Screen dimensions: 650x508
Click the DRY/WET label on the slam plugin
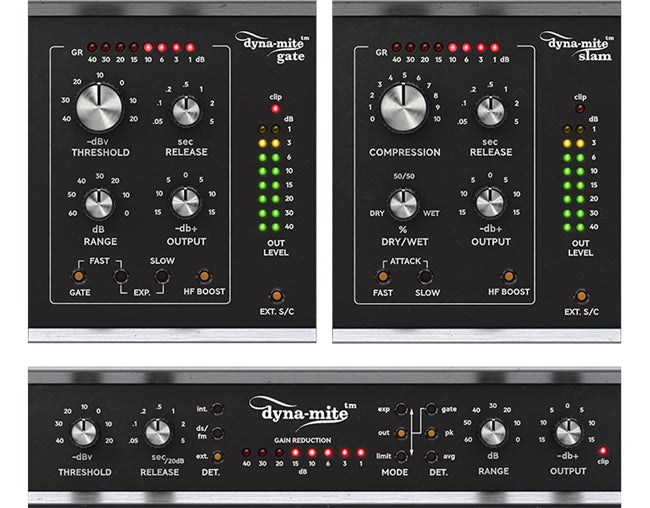point(405,242)
